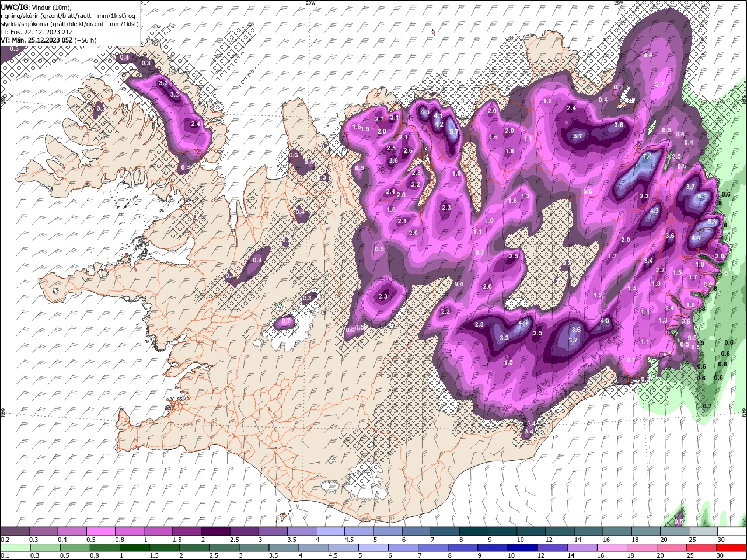Image resolution: width=747 pixels, height=560 pixels.
Task: Click the lower legend swatch labeled 2.5
Action: tap(224, 548)
